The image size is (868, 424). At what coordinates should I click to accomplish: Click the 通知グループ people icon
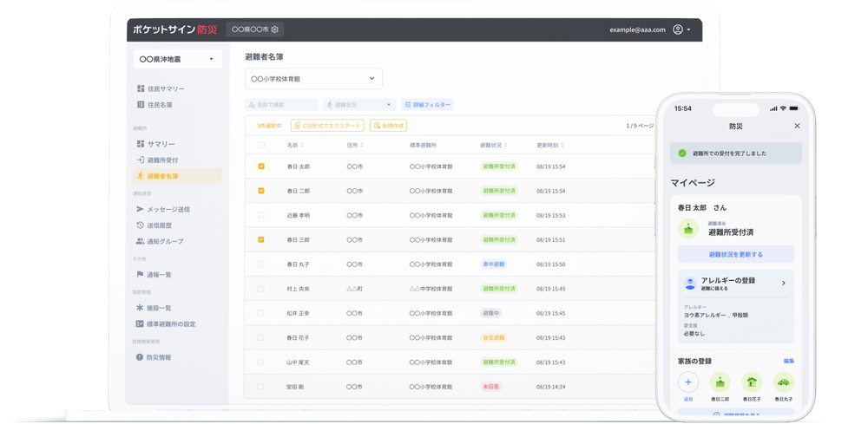pos(141,241)
